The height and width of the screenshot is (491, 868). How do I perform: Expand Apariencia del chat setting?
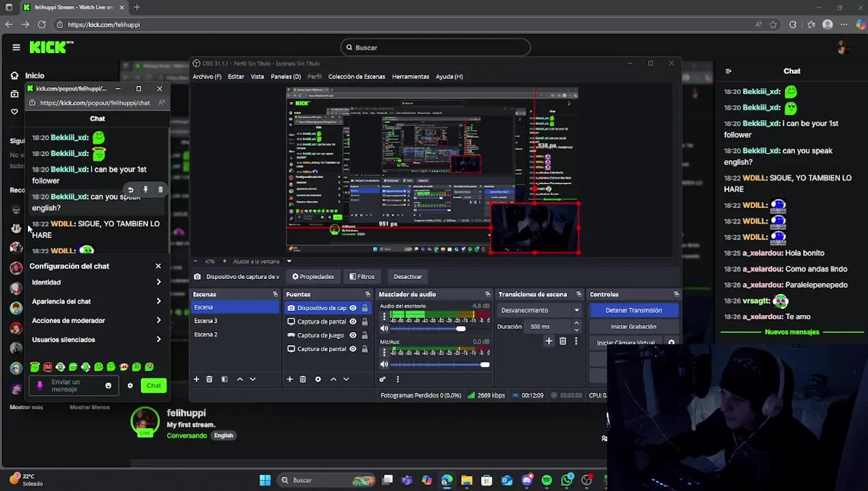tap(96, 301)
